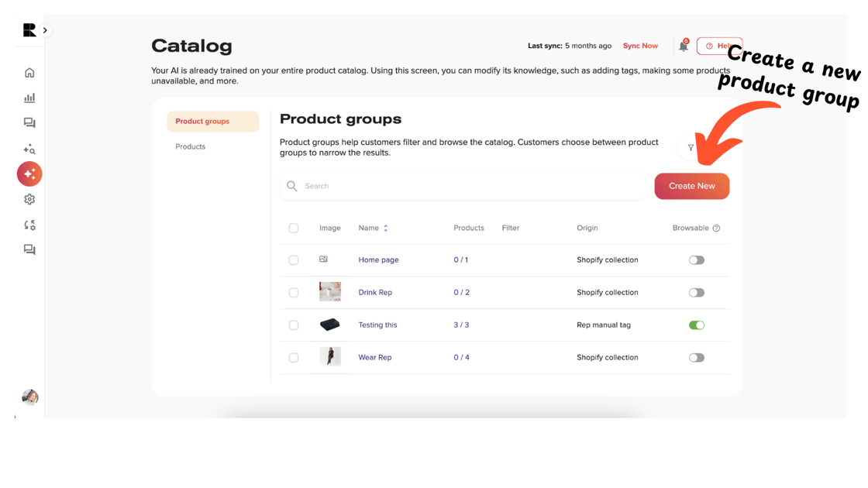
Task: Click the 3 / 3 products count
Action: [x=461, y=325]
